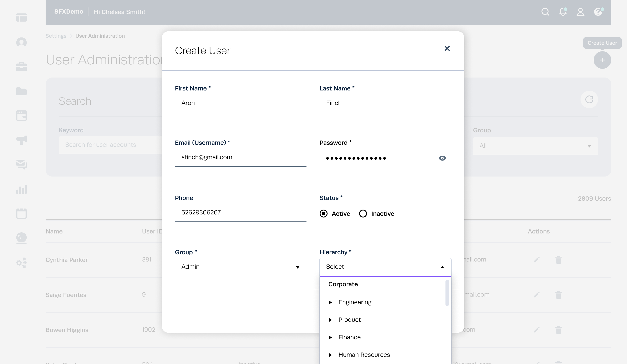Click the help question mark icon
The height and width of the screenshot is (364, 627).
click(x=598, y=12)
